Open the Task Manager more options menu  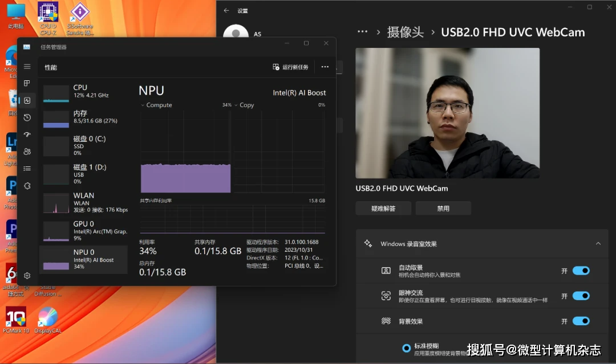coord(325,67)
